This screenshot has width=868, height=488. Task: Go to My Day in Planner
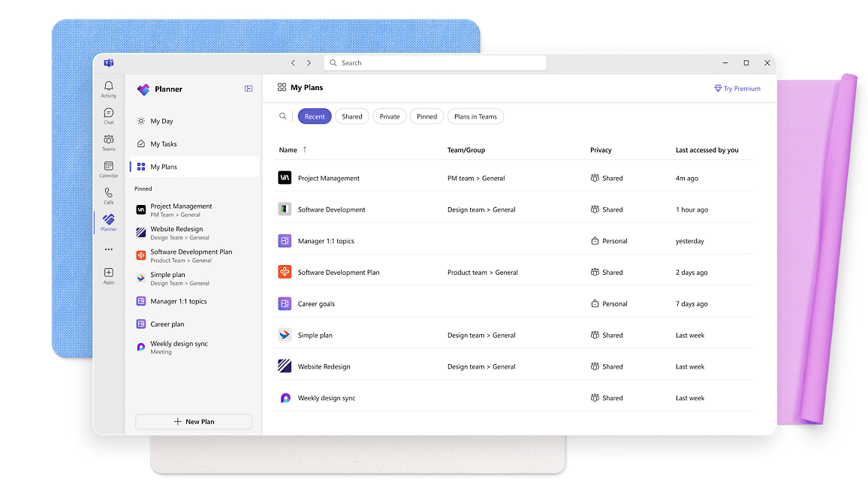coord(161,121)
